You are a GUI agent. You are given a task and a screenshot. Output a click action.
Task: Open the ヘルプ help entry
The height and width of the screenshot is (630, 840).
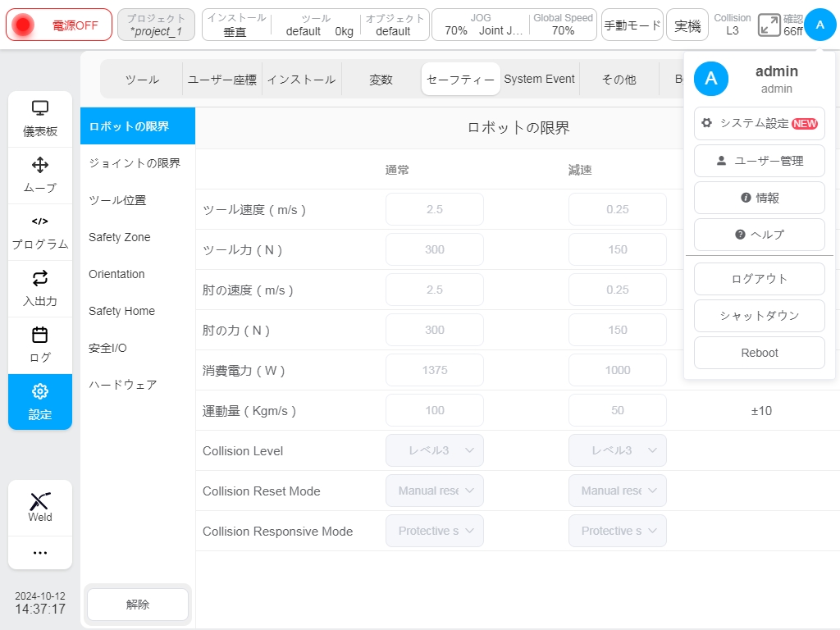click(759, 235)
